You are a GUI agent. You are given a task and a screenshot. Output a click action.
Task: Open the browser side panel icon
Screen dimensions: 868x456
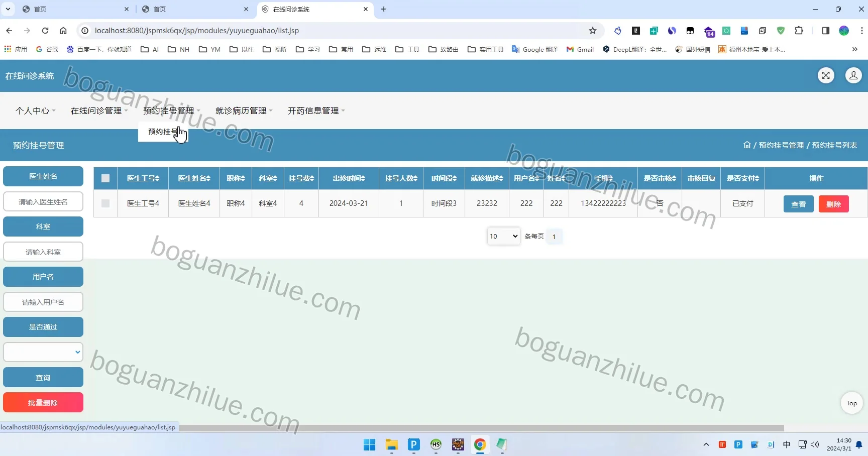825,31
